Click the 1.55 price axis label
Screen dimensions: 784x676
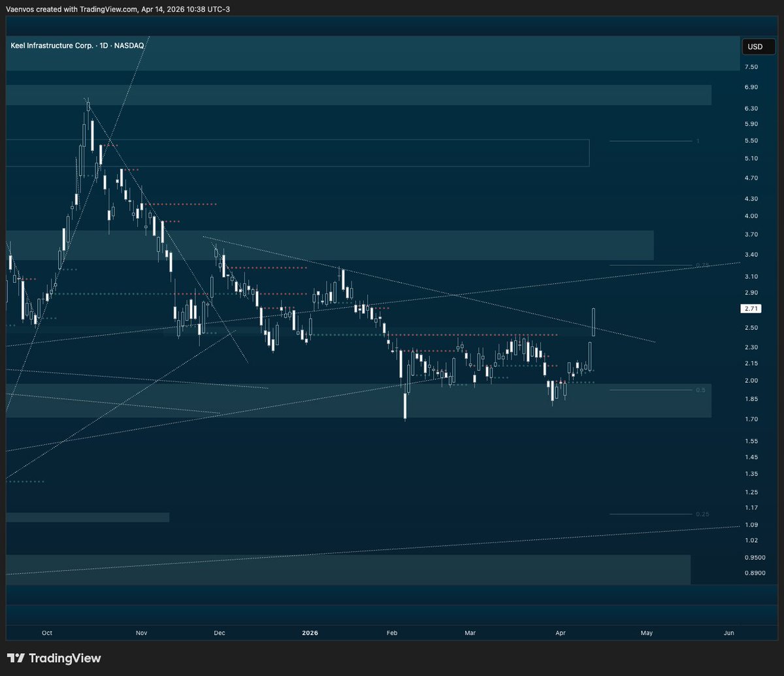751,442
